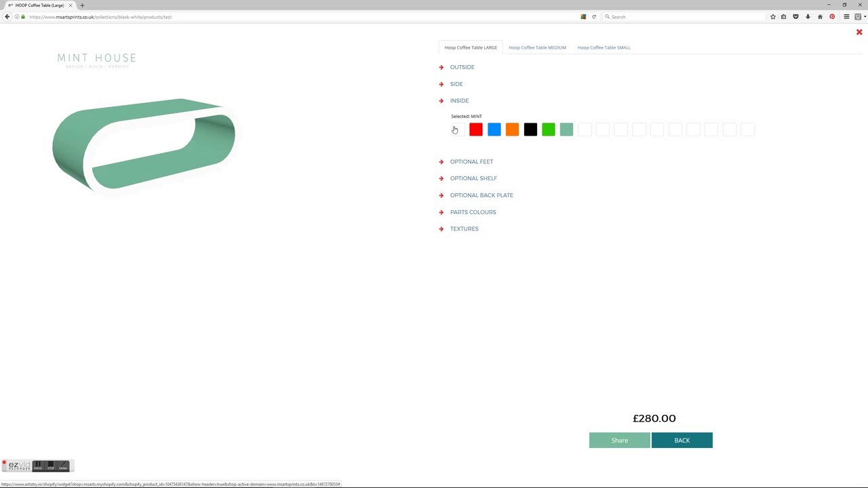Pick the red colour swatch

[x=476, y=129]
